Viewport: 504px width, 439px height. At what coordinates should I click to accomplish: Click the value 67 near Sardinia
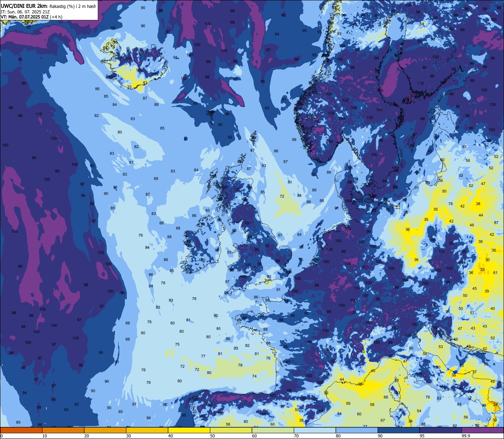(x=383, y=420)
